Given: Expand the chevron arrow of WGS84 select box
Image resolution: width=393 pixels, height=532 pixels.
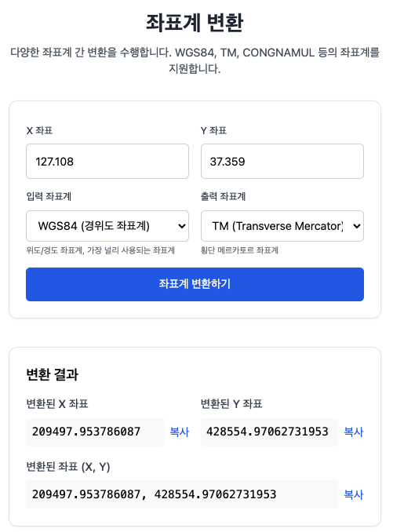Looking at the screenshot, I should point(182,226).
